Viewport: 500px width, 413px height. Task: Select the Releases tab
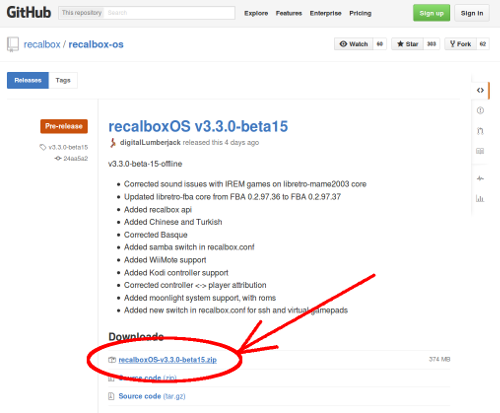28,80
